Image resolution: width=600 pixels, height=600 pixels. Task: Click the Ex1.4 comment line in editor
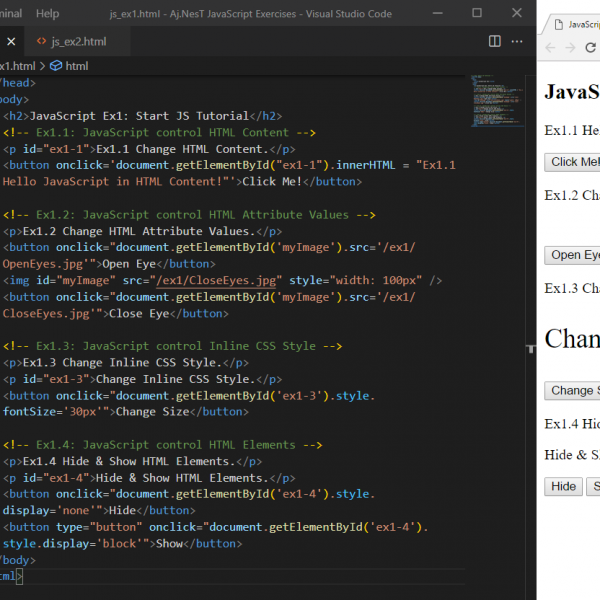coord(162,445)
